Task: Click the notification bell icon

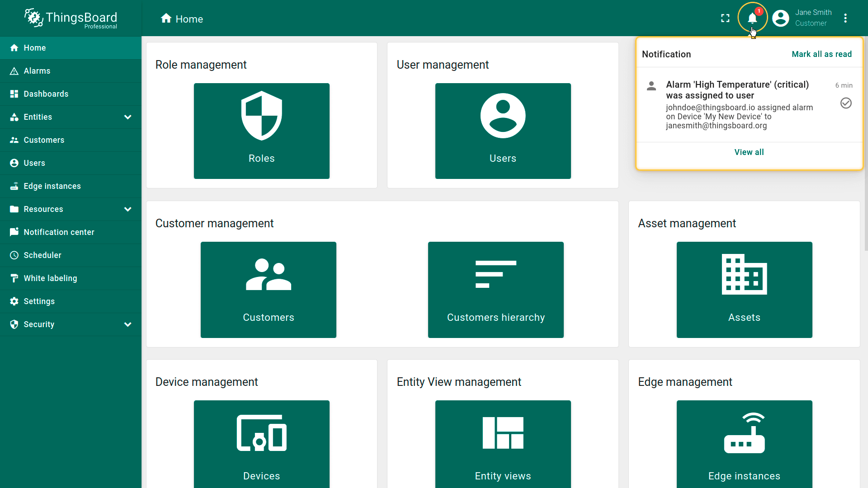Action: click(752, 19)
